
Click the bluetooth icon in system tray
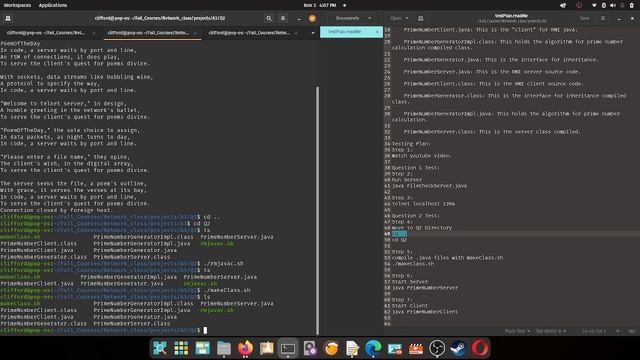[604, 5]
